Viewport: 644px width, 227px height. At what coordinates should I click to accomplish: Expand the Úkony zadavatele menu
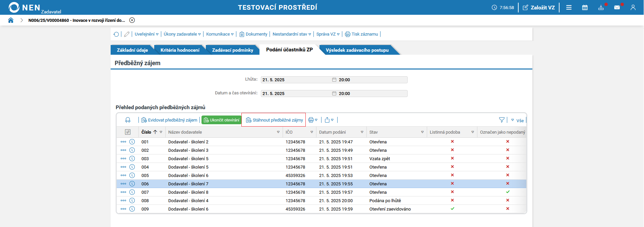[182, 34]
